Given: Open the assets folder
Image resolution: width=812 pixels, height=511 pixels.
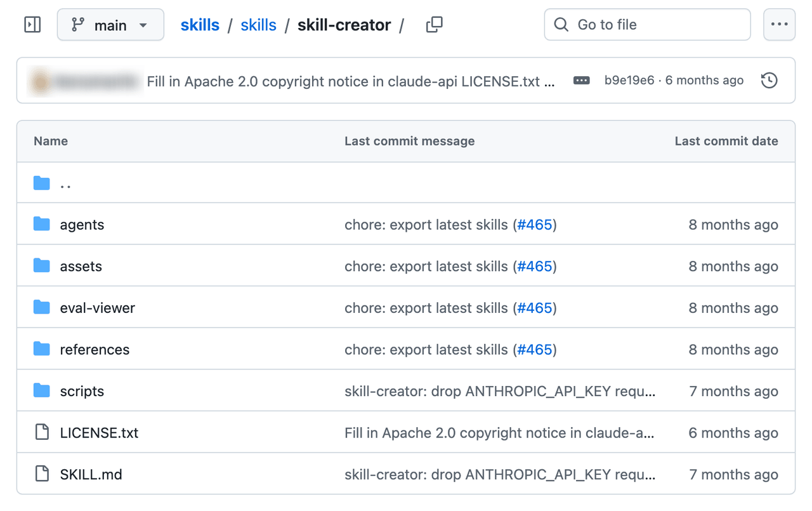Looking at the screenshot, I should click(81, 267).
